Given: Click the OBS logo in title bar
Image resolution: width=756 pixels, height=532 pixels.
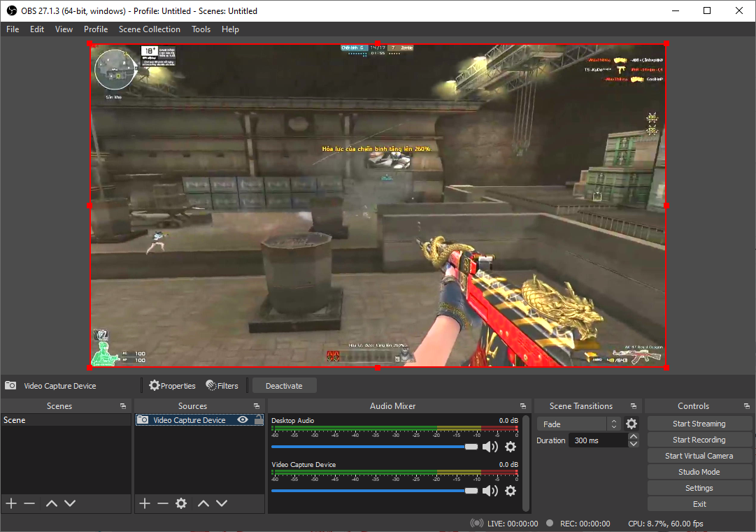Looking at the screenshot, I should click(12, 10).
